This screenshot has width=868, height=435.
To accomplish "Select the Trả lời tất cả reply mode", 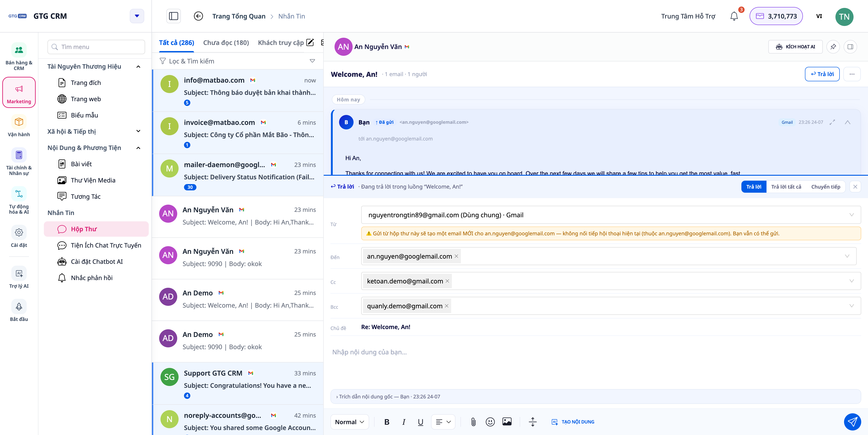I will pyautogui.click(x=786, y=187).
